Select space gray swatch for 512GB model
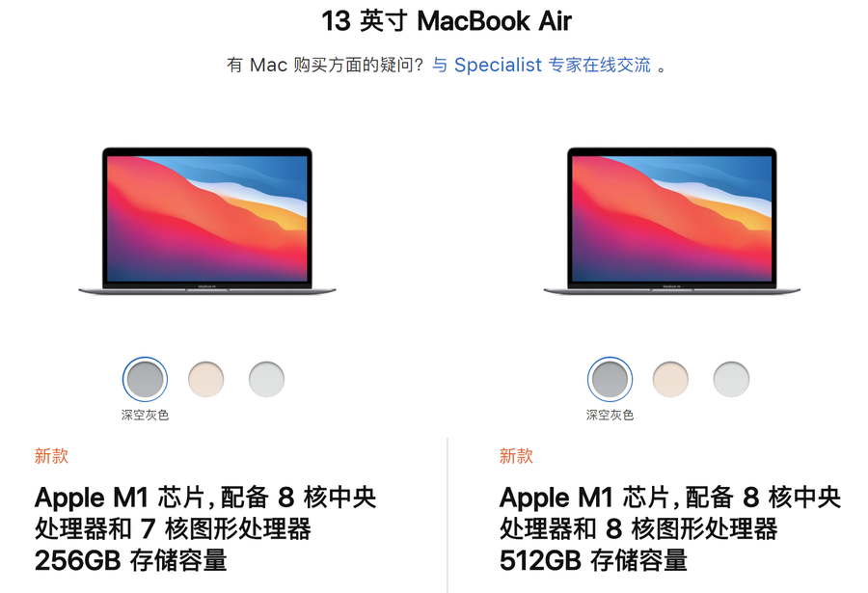Viewport: 868px width, 593px height. pos(610,379)
